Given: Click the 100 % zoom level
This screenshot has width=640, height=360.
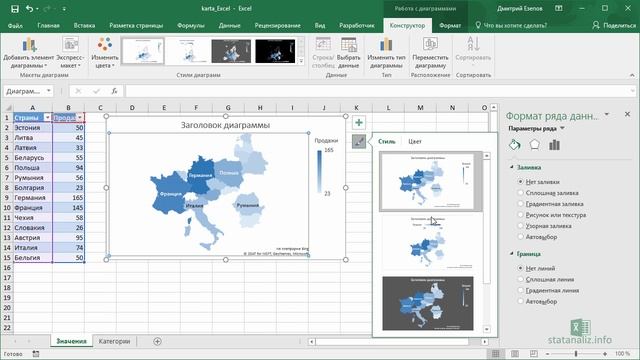Looking at the screenshot, I should tap(622, 354).
